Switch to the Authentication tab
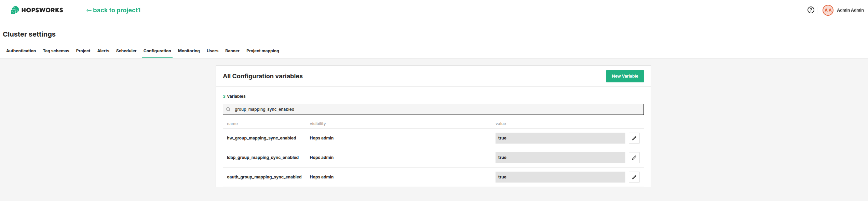The width and height of the screenshot is (868, 201). 21,51
